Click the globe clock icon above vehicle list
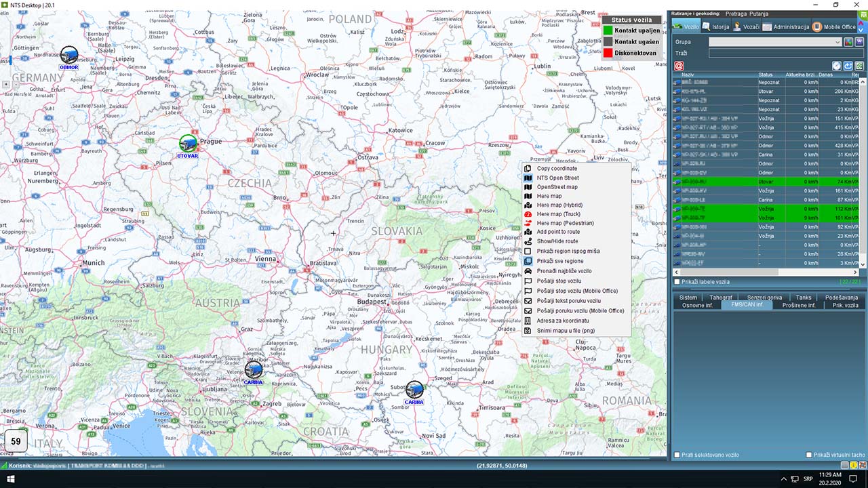Image resolution: width=868 pixels, height=488 pixels. (x=837, y=66)
